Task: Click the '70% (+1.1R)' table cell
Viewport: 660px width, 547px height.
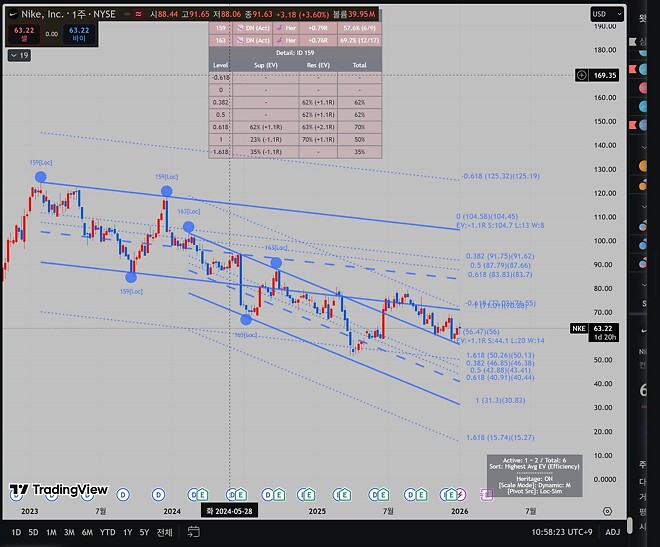Action: click(x=318, y=139)
